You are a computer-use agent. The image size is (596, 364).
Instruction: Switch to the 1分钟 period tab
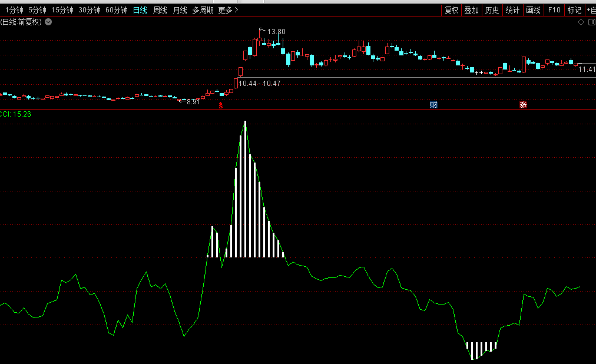click(x=15, y=10)
